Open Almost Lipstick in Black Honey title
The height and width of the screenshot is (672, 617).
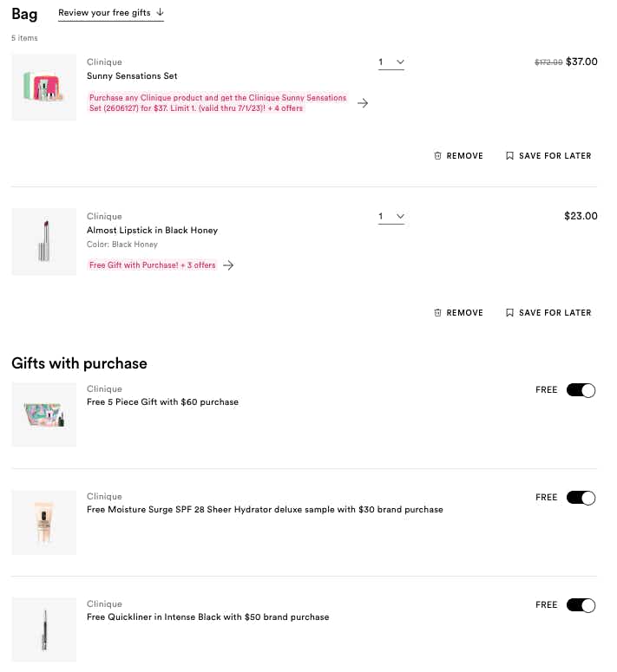click(152, 231)
